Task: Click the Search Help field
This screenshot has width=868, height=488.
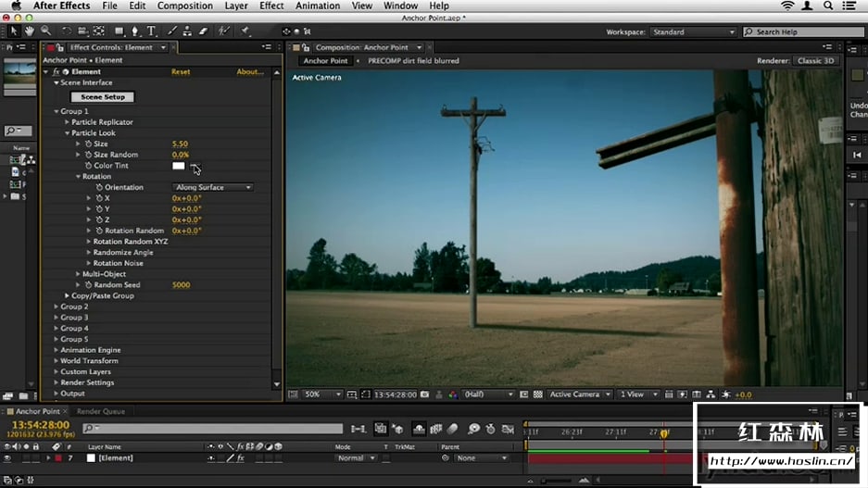Action: point(803,32)
